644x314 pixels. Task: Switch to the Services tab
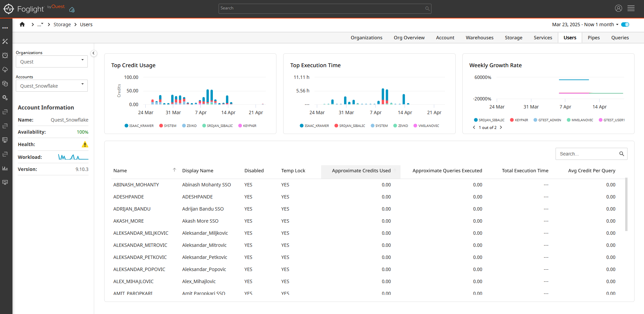(543, 38)
